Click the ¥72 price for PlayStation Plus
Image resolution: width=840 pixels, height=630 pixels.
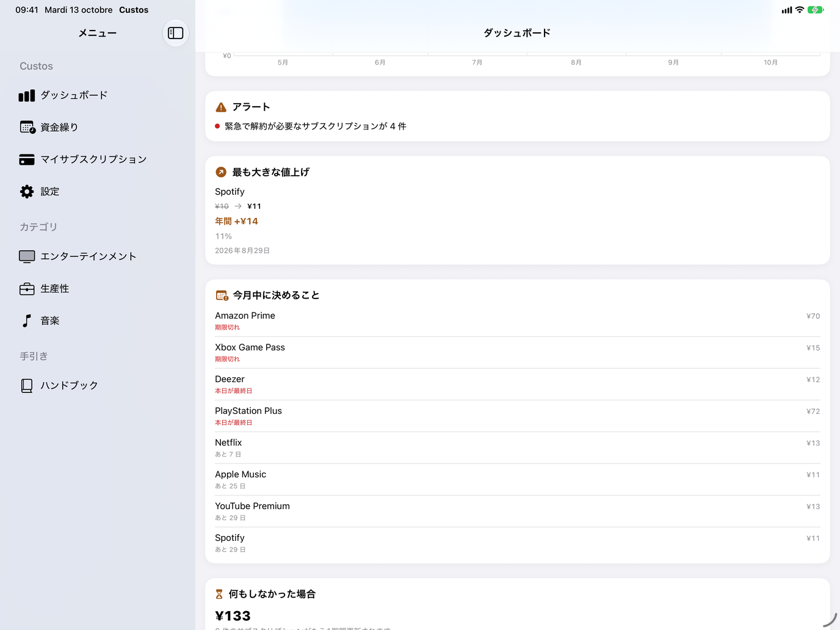tap(813, 411)
